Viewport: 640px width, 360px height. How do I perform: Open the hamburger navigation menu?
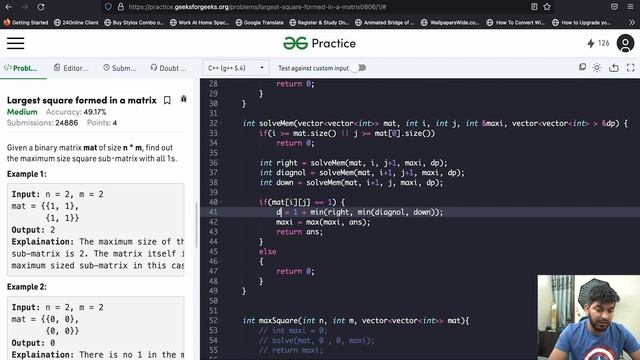point(16,43)
